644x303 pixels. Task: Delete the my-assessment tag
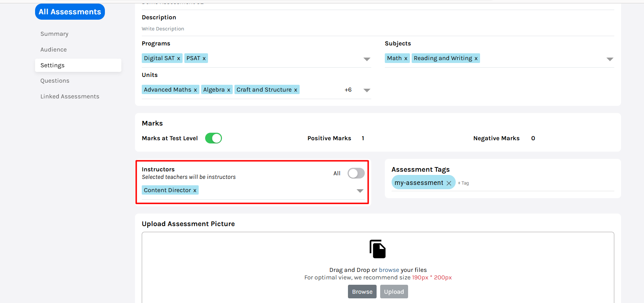tap(449, 183)
